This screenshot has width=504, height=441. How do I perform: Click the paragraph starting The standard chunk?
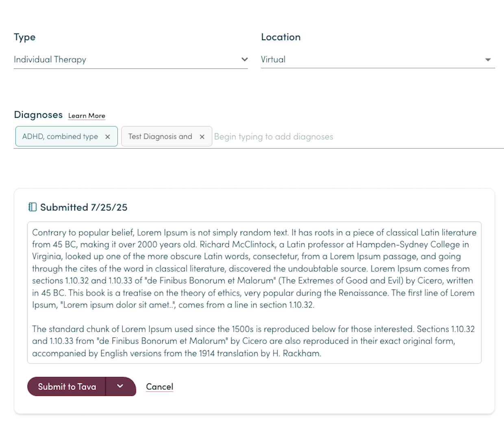(x=253, y=341)
